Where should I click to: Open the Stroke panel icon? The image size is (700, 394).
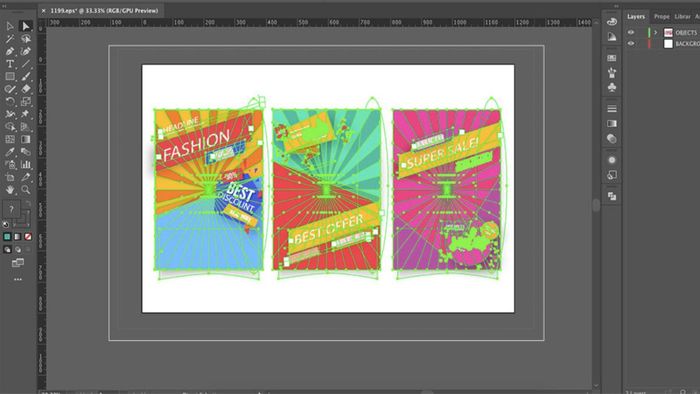coord(612,108)
